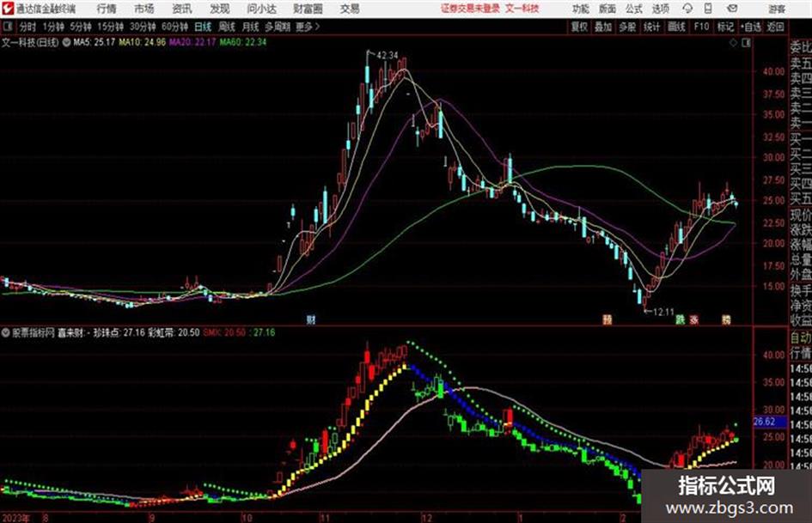
Task: Open the 行情 menu
Action: click(107, 9)
